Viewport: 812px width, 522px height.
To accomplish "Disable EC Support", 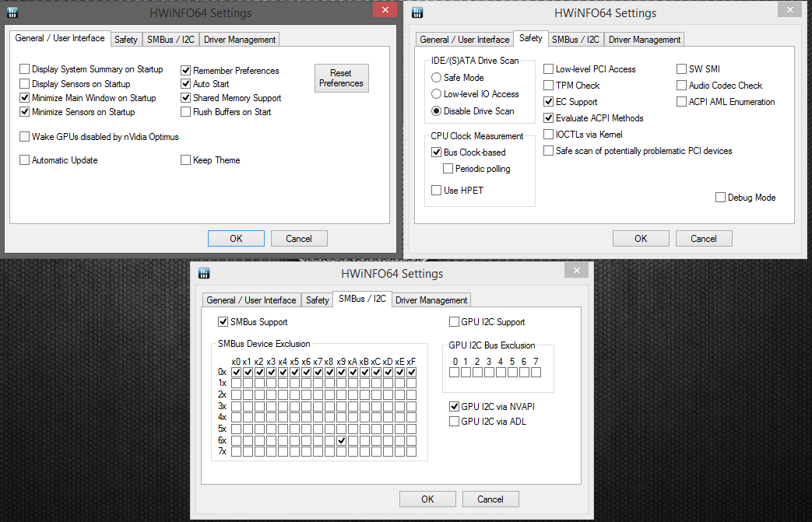I will pos(570,102).
